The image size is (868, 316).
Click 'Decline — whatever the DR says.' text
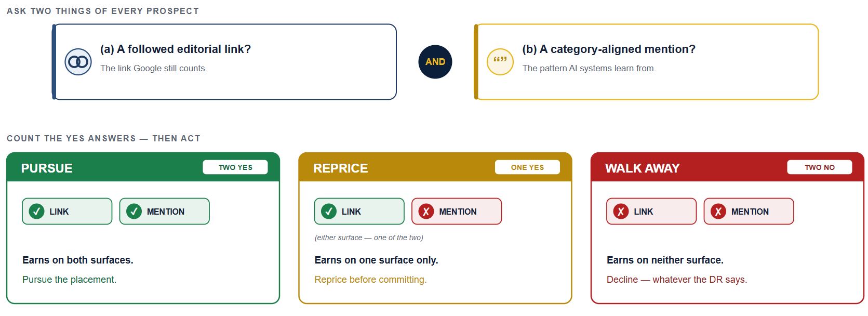(677, 280)
